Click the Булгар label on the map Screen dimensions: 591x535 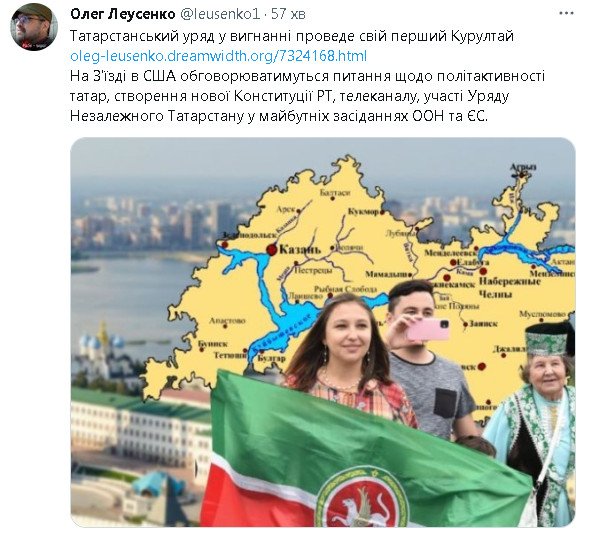(271, 358)
